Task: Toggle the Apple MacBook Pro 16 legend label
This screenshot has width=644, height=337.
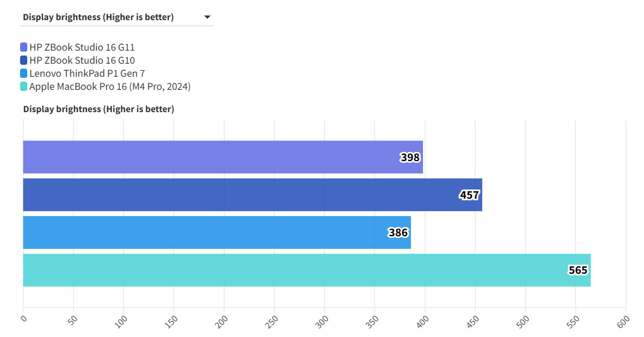Action: pos(110,87)
